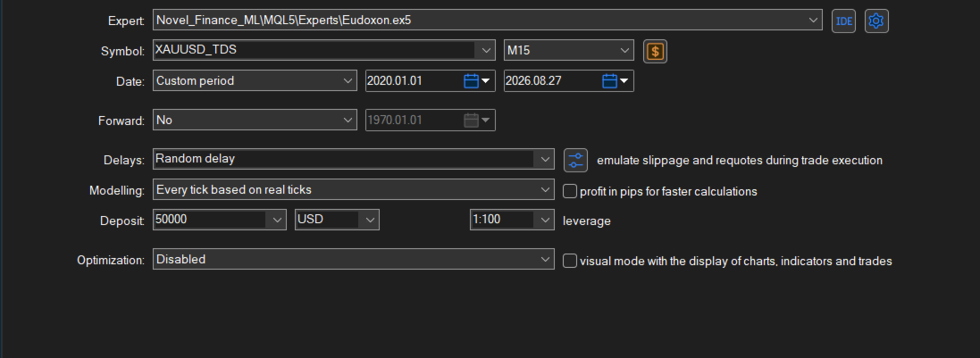Viewport: 980px width, 358px height.
Task: Click disabled forward date calendar icon
Action: pos(478,121)
